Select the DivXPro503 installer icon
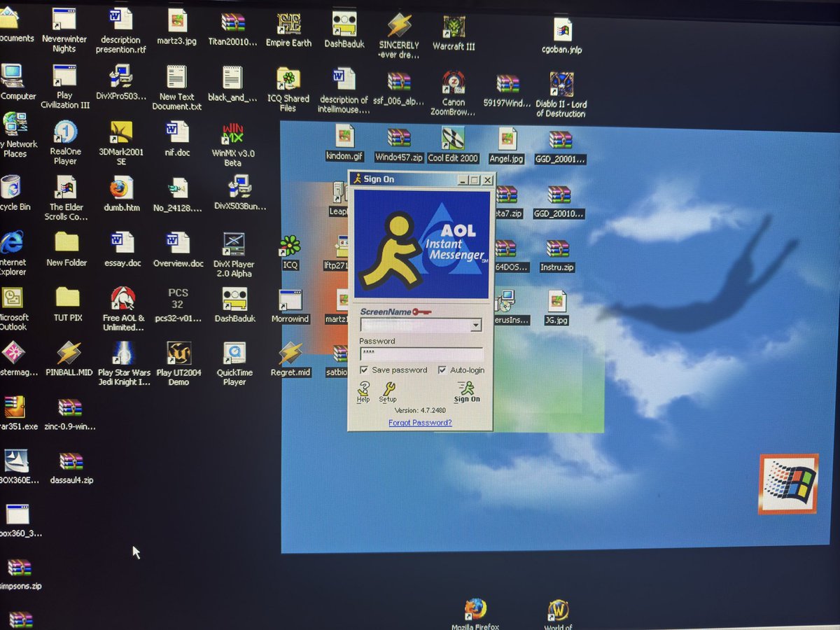The image size is (840, 630). [x=120, y=77]
